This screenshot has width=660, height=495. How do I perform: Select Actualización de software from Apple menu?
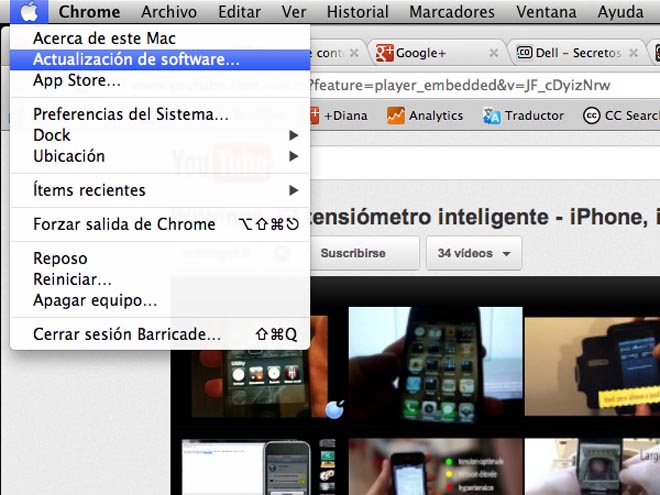point(136,59)
